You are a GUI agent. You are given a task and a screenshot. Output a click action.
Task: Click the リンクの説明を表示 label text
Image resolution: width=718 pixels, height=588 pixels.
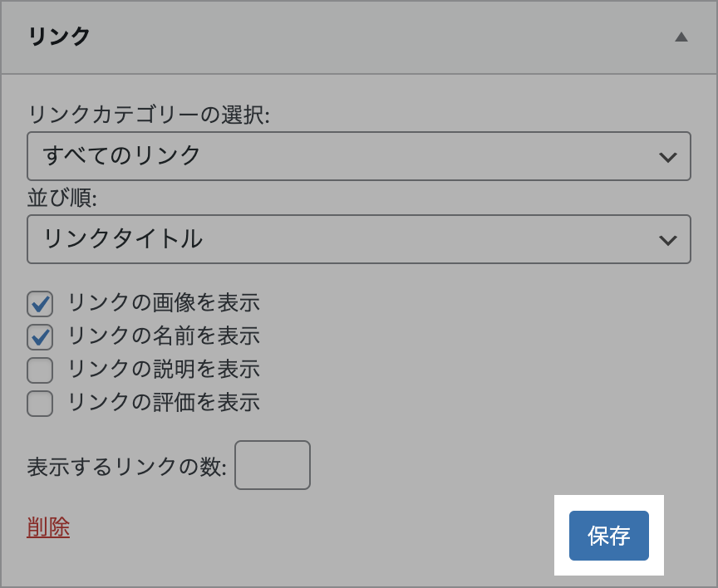click(x=163, y=369)
